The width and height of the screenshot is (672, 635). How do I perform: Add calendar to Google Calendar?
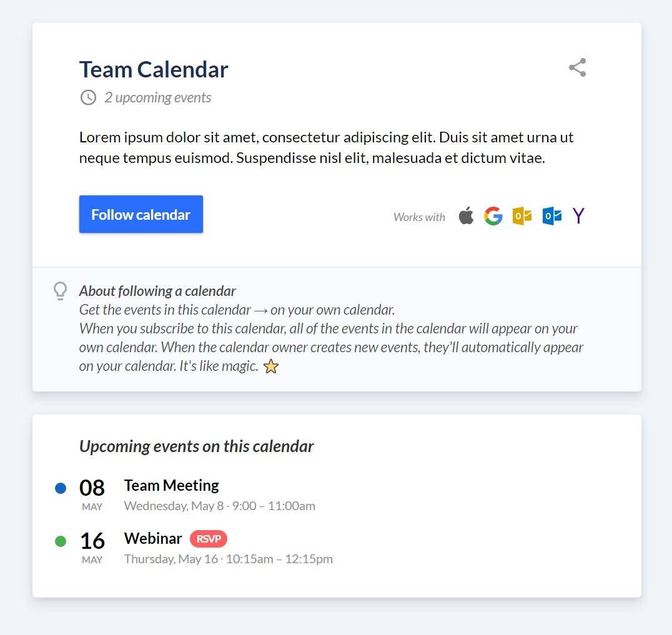coord(493,215)
